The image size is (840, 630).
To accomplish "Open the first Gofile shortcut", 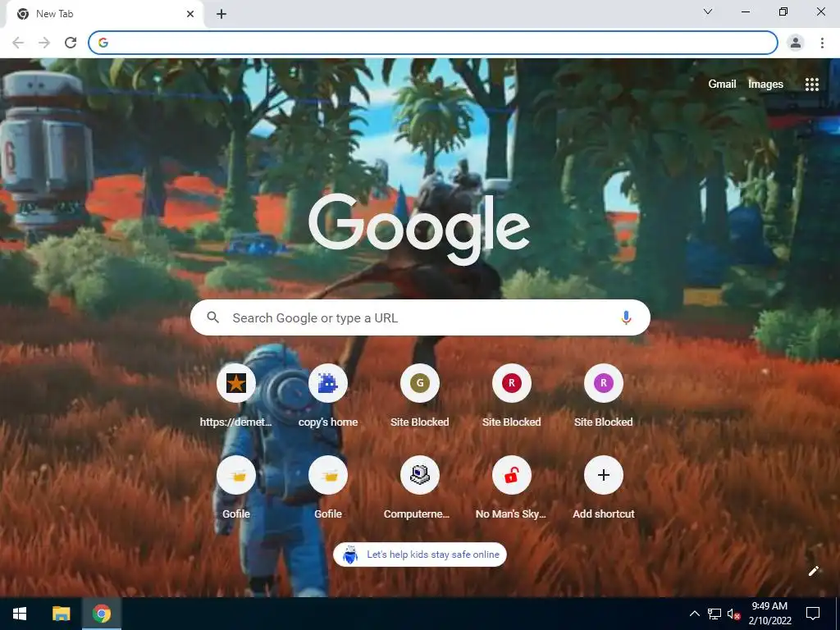I will point(235,475).
